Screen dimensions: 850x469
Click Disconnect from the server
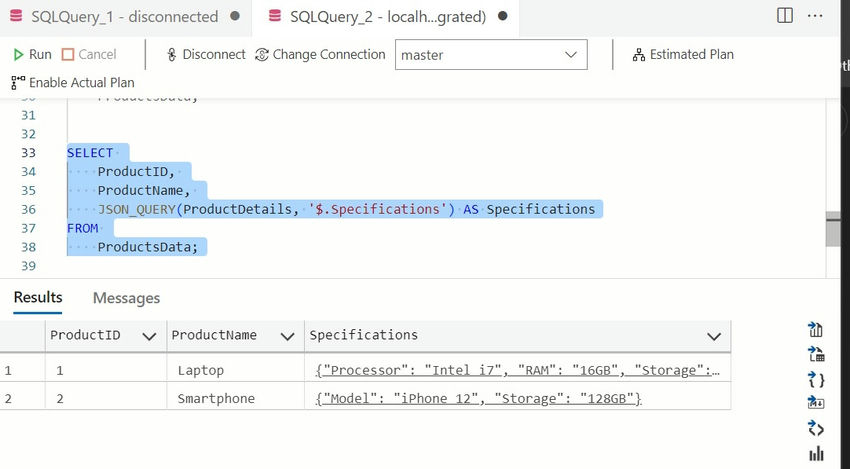[x=206, y=54]
